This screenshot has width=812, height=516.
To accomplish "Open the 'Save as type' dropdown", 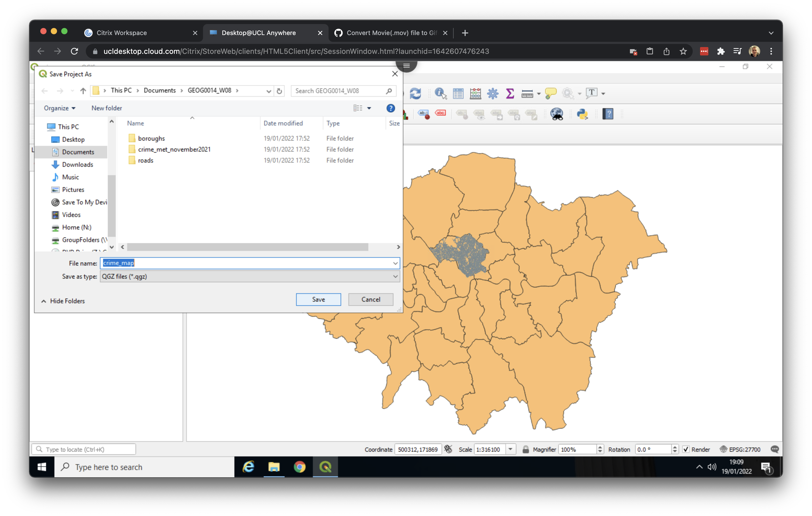I will coord(395,276).
